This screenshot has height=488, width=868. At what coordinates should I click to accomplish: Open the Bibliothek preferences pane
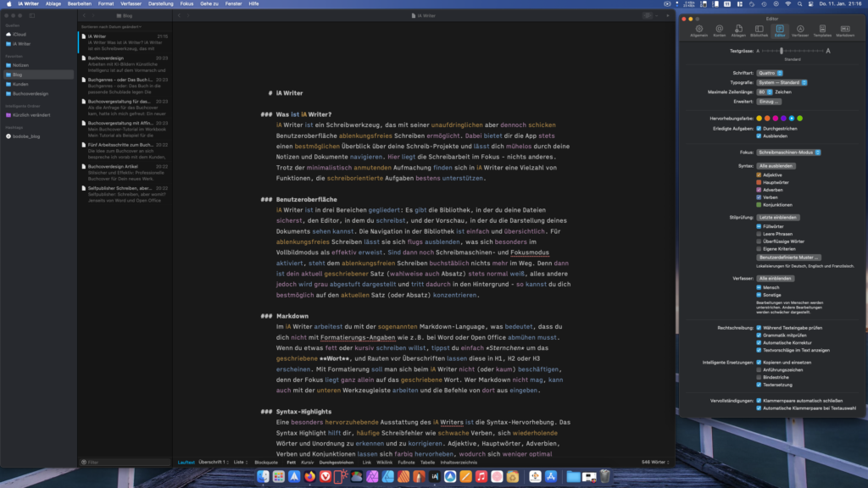(759, 31)
